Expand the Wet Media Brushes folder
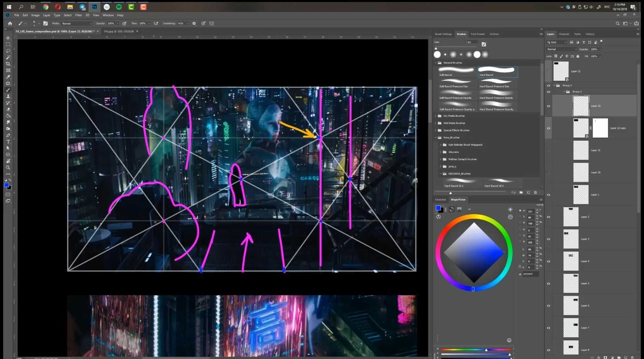Screen dimensions: 644x359 [436, 123]
